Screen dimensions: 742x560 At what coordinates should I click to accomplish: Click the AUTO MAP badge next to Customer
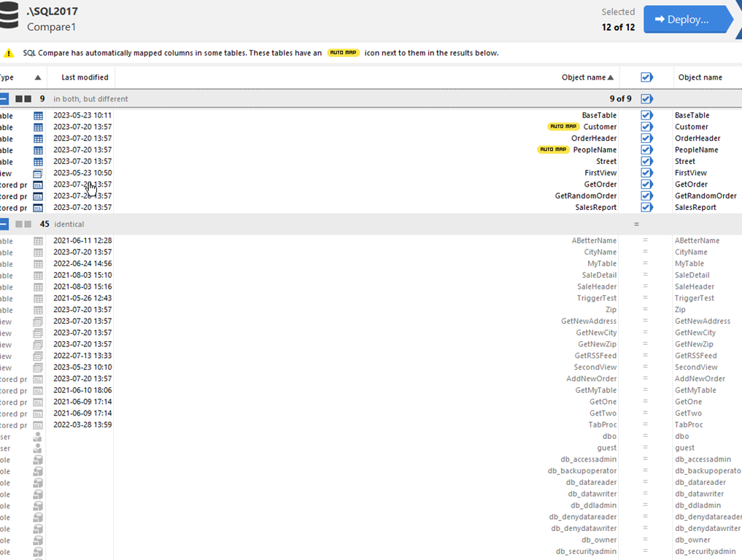click(x=563, y=127)
